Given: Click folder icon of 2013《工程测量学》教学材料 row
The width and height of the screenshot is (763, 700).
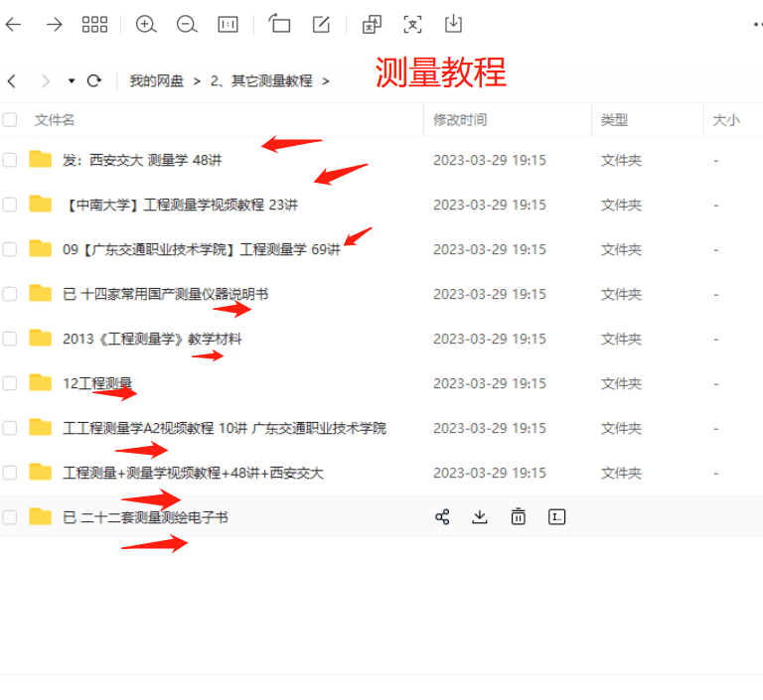Looking at the screenshot, I should click(x=41, y=338).
